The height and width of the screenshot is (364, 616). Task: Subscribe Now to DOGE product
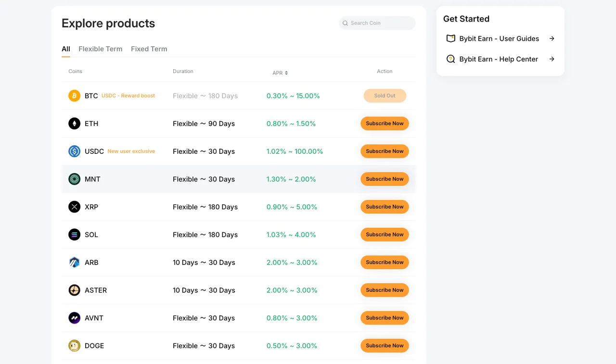click(385, 346)
